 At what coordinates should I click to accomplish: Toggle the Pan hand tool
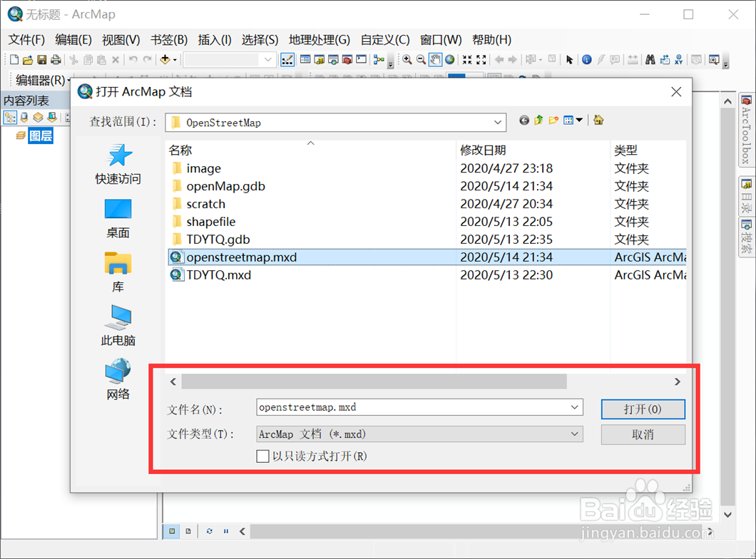[x=435, y=59]
